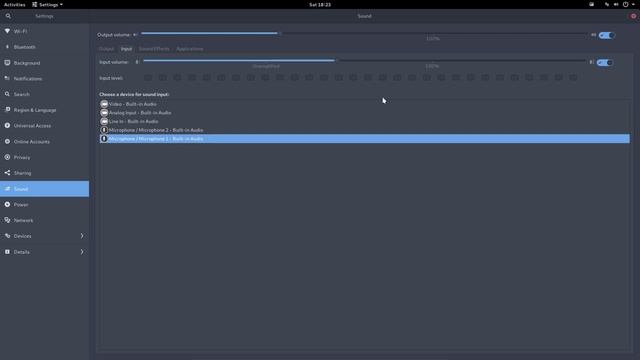
Task: Expand the Details sidebar section
Action: [x=44, y=252]
